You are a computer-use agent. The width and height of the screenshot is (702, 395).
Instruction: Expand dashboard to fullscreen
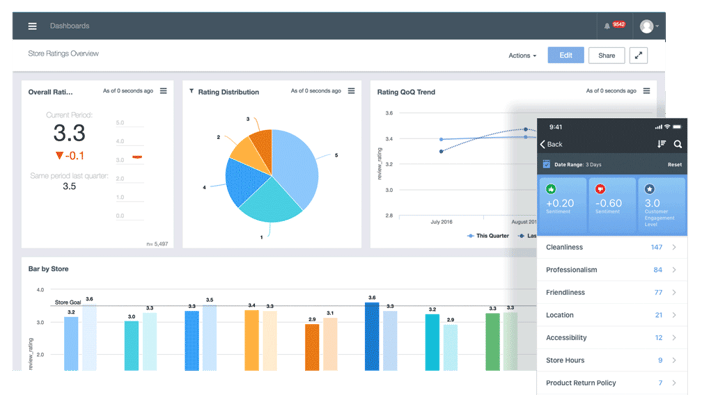[x=638, y=56]
